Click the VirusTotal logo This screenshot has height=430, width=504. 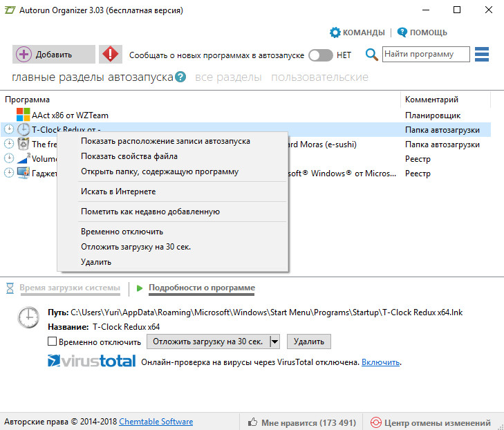tap(92, 361)
